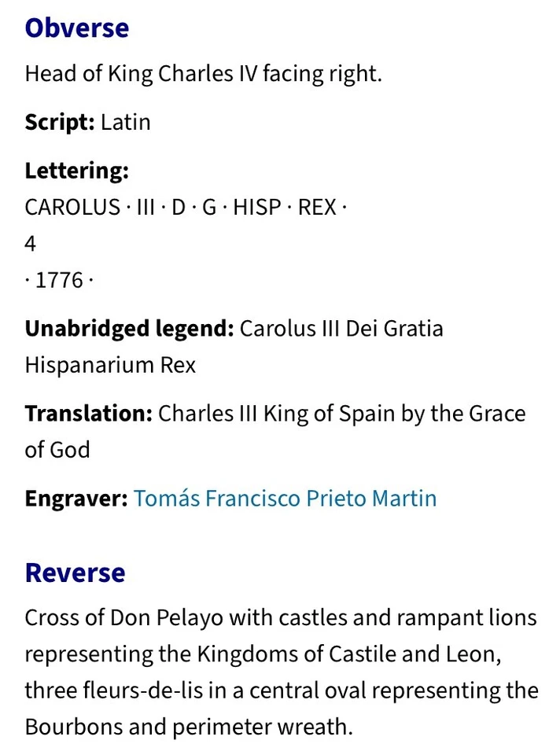This screenshot has width=560, height=755.
Task: Click the bold 'Translation:' label
Action: pyautogui.click(x=89, y=414)
